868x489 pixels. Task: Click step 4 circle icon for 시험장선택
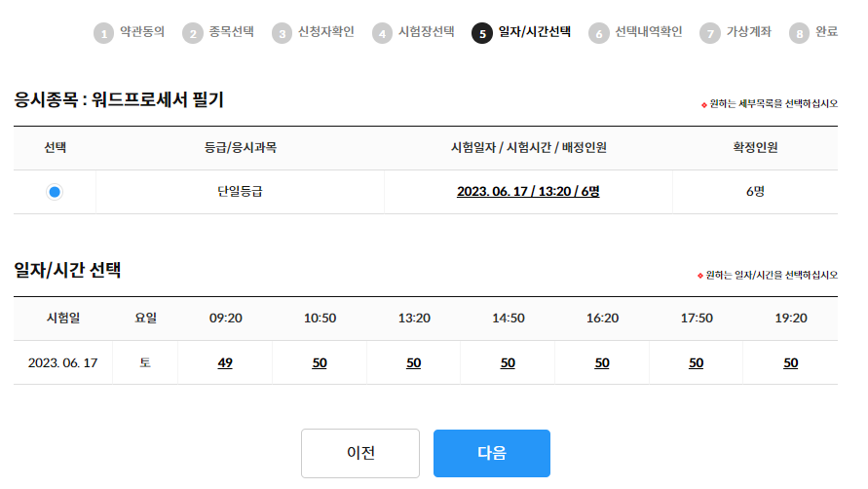[x=382, y=33]
